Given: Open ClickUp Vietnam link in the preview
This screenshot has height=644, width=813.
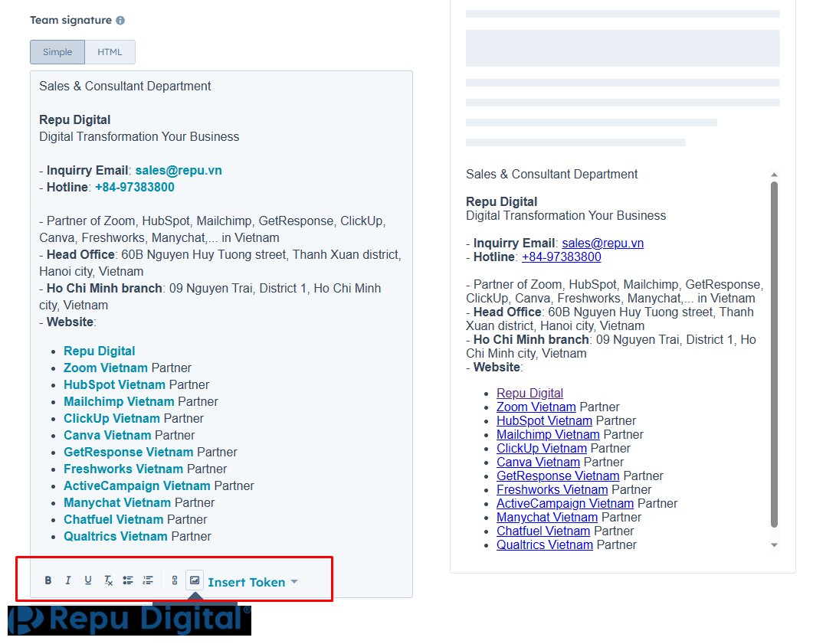Looking at the screenshot, I should [542, 448].
